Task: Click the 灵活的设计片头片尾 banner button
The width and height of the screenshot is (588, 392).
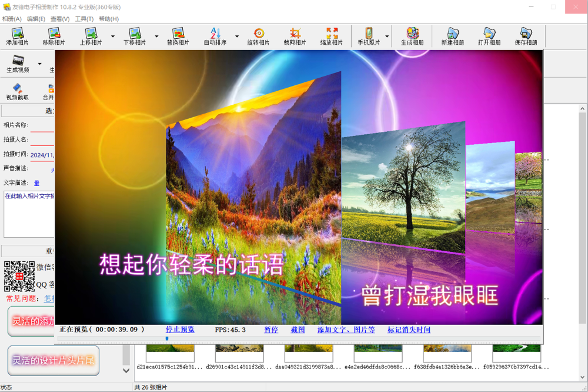Action: tap(54, 360)
